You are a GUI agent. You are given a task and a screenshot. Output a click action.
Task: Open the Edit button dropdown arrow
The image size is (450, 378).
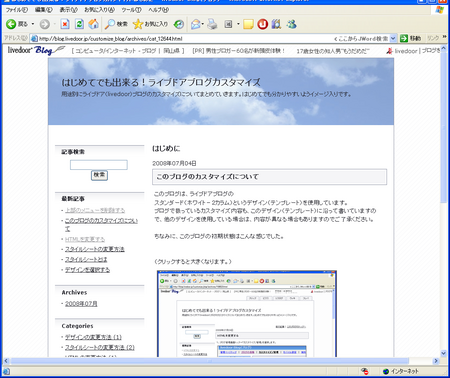tap(238, 24)
